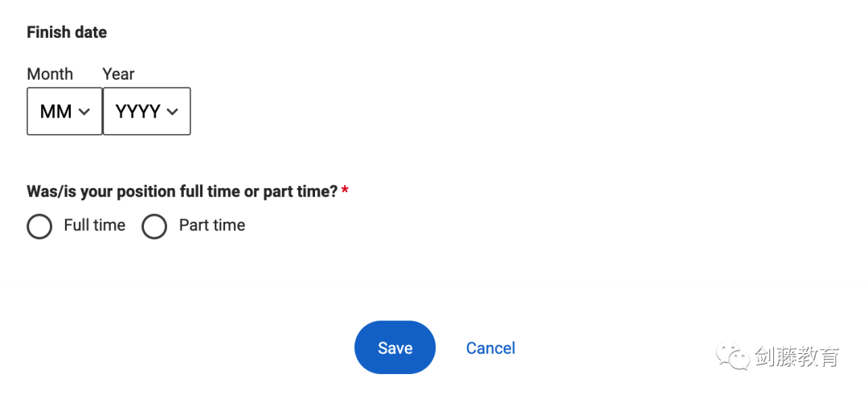
Task: Click the chevron arrow in MM dropdown
Action: 84,112
